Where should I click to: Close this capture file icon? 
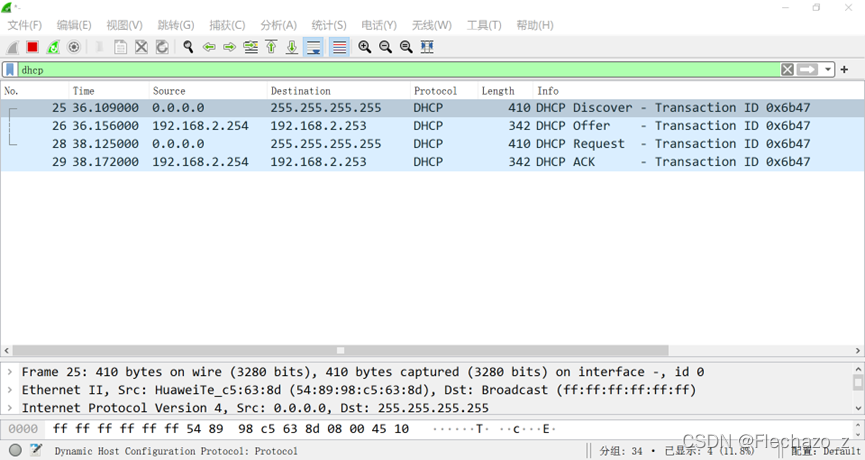(x=141, y=47)
